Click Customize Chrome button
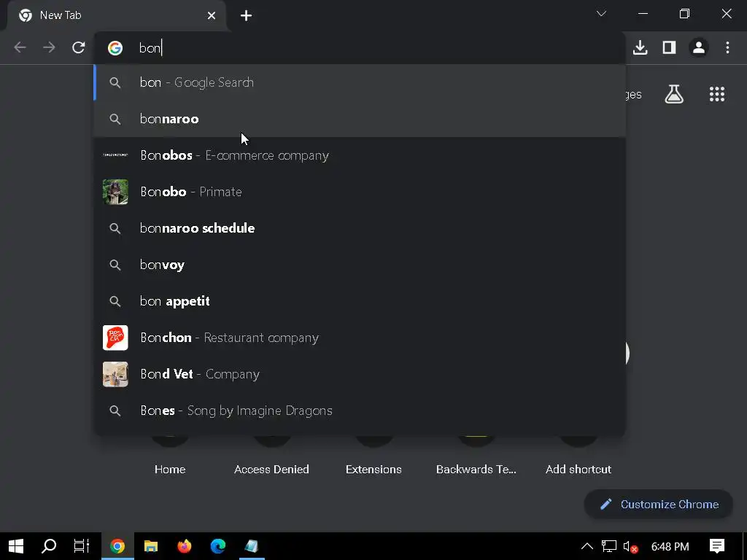Viewport: 747px width, 560px height. (x=659, y=505)
